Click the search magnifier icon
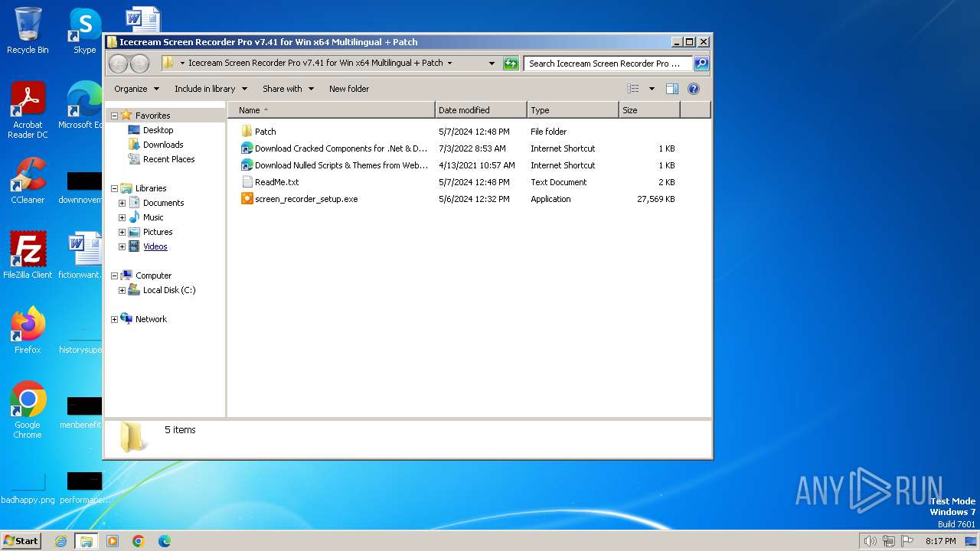The height and width of the screenshot is (551, 980). tap(701, 64)
